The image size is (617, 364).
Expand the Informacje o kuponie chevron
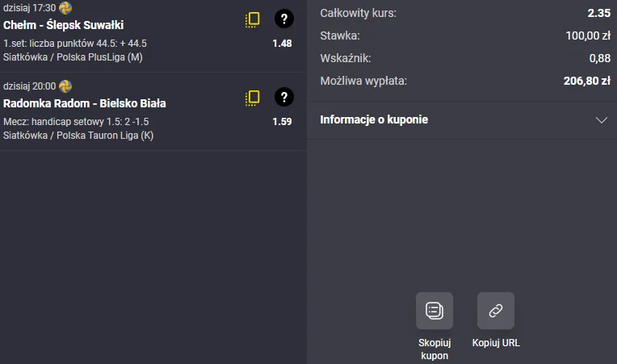coord(601,119)
